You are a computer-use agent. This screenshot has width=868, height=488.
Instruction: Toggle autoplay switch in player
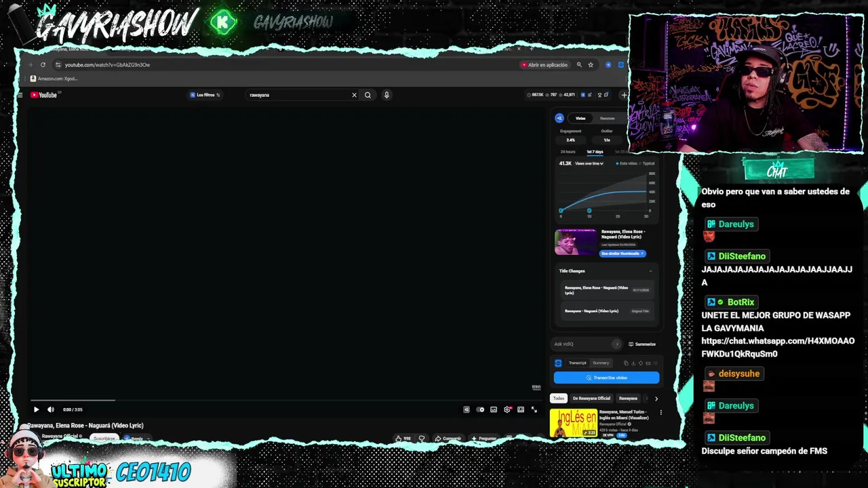coord(480,409)
